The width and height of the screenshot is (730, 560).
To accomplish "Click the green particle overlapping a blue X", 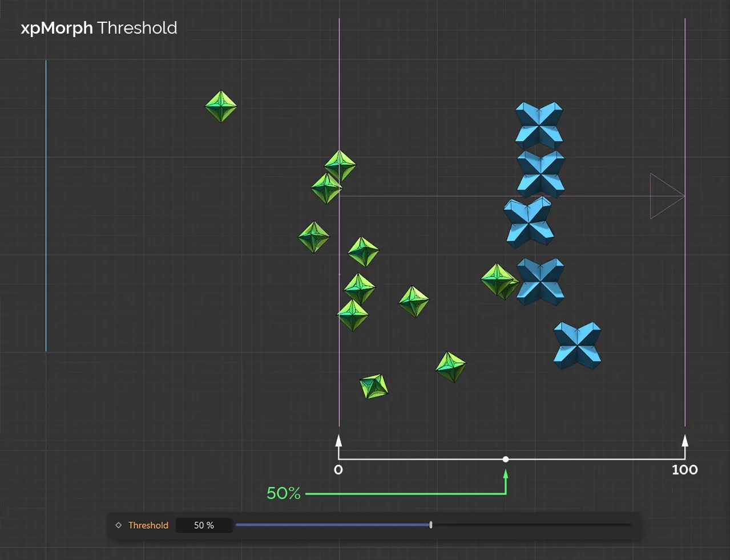I will click(x=499, y=279).
